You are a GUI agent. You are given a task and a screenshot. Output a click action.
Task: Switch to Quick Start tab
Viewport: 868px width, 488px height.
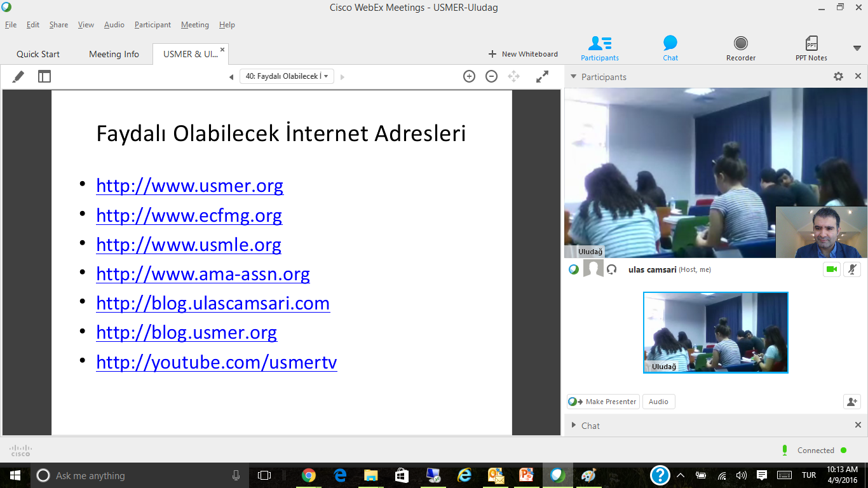click(x=38, y=54)
